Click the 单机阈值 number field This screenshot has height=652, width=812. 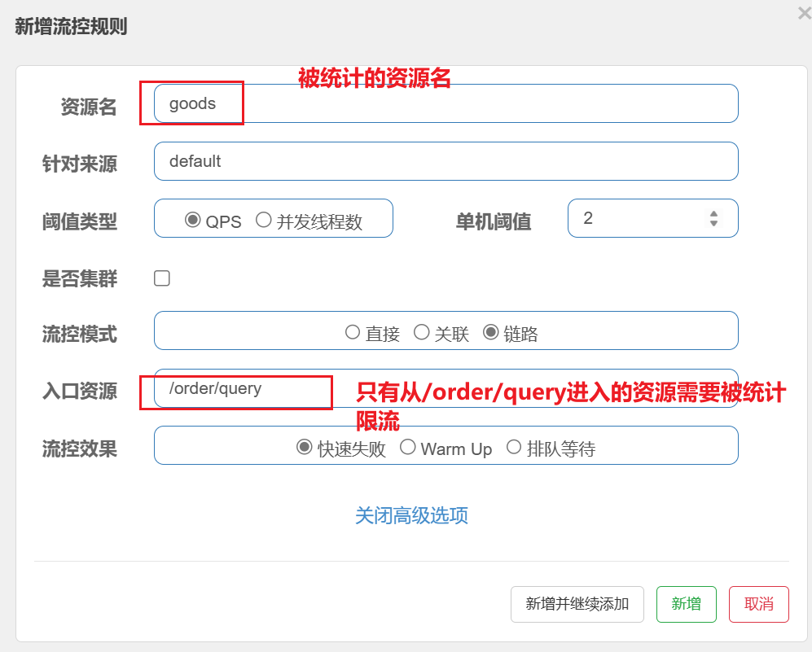(x=652, y=218)
